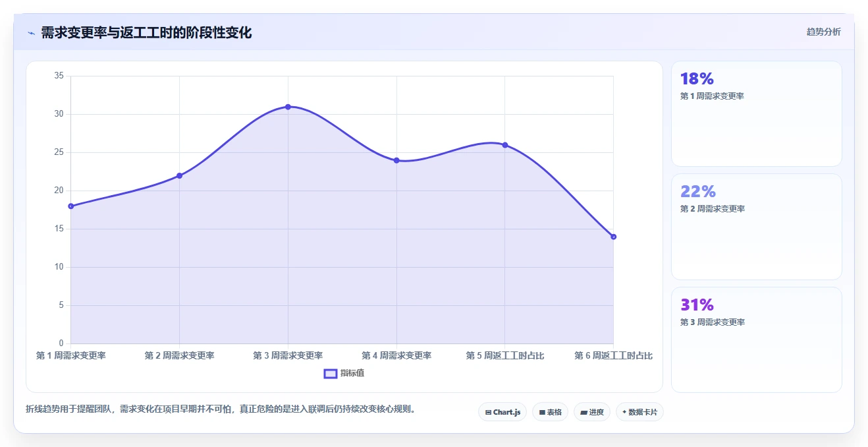The width and height of the screenshot is (868, 447).
Task: Click the data point for 第 4 周需求变更率
Action: [396, 160]
